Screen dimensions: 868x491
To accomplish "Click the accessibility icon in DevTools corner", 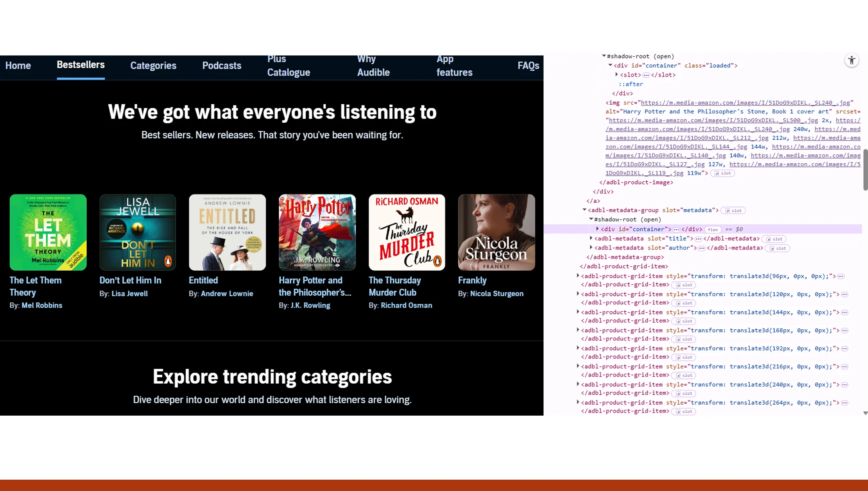I will (x=852, y=61).
